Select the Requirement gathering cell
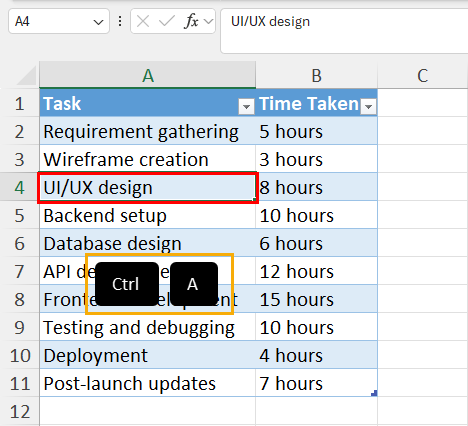Screen dimensions: 468x426 (x=148, y=131)
